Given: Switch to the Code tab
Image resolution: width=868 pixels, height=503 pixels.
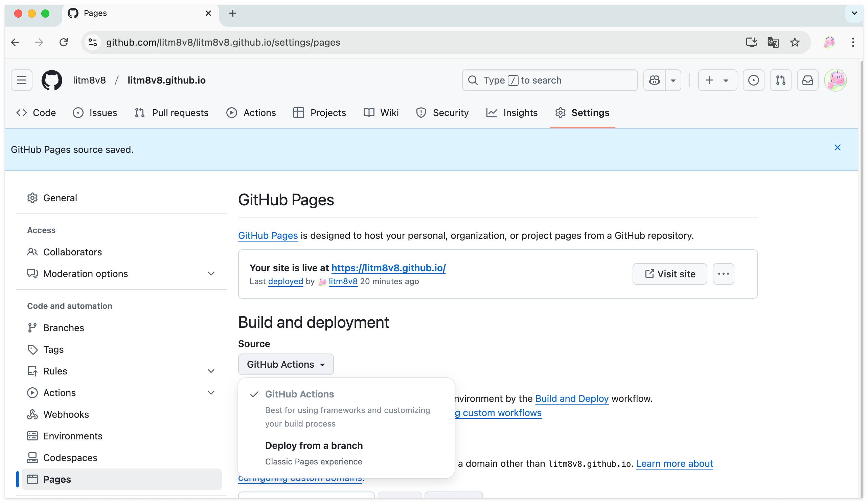Looking at the screenshot, I should point(36,113).
